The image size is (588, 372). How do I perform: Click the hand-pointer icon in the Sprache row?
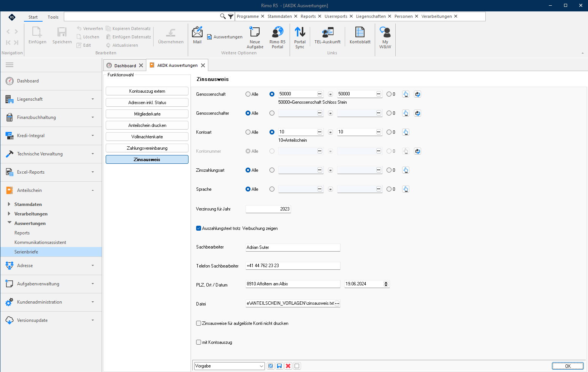pyautogui.click(x=406, y=189)
